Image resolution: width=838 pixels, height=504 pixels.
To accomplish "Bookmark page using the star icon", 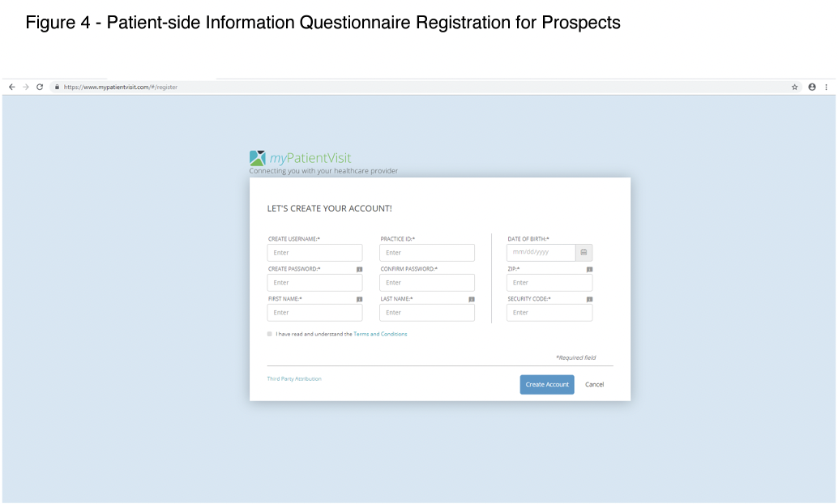I will (795, 88).
